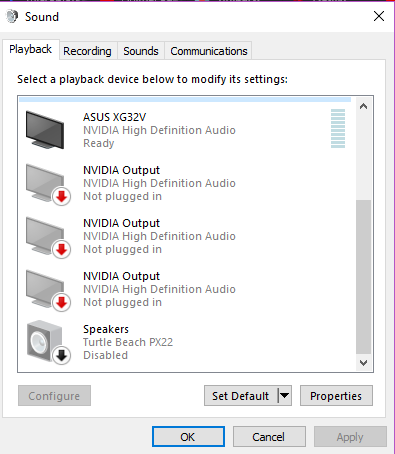
Task: Close the Sound dialog window
Action: coord(379,16)
